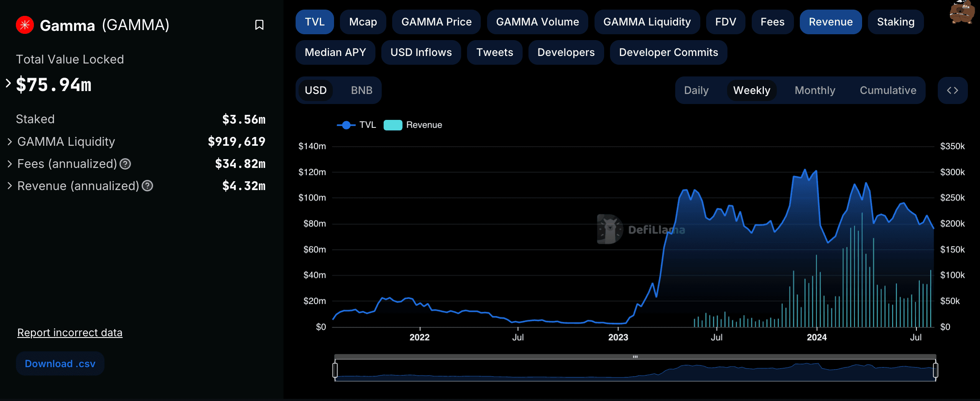Expand the GAMMA Liquidity row
The width and height of the screenshot is (980, 401).
[x=10, y=142]
